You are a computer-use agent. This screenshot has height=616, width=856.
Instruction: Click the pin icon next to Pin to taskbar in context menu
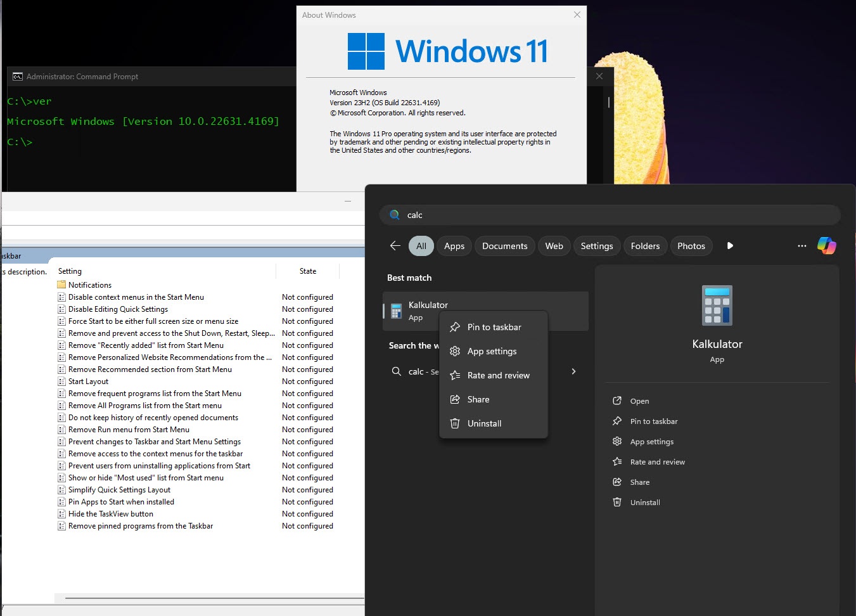pyautogui.click(x=455, y=327)
